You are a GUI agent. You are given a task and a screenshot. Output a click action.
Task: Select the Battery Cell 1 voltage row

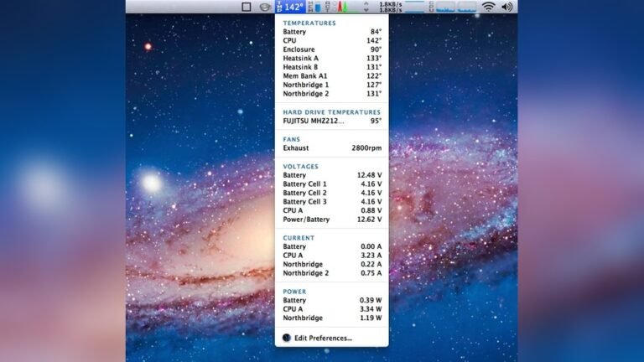(332, 184)
